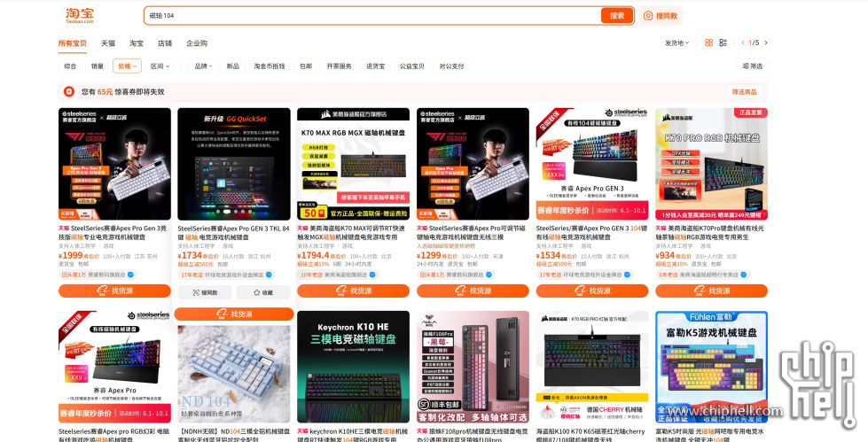Open the ND104 blue keyboard image
The image size is (868, 442).
[x=233, y=374]
